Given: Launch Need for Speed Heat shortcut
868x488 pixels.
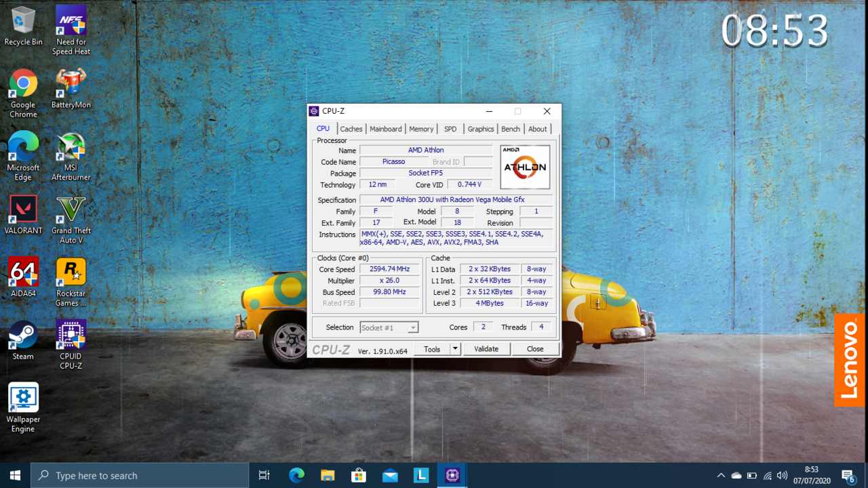Looking at the screenshot, I should coord(71,30).
